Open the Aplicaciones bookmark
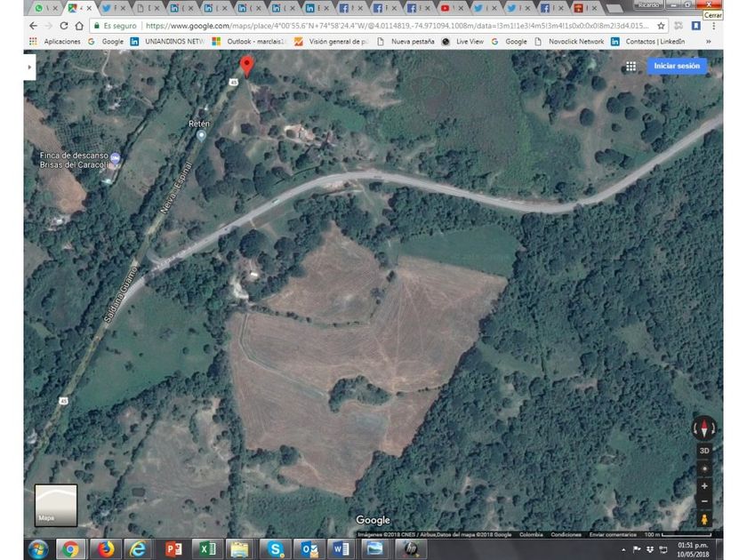 (55, 42)
